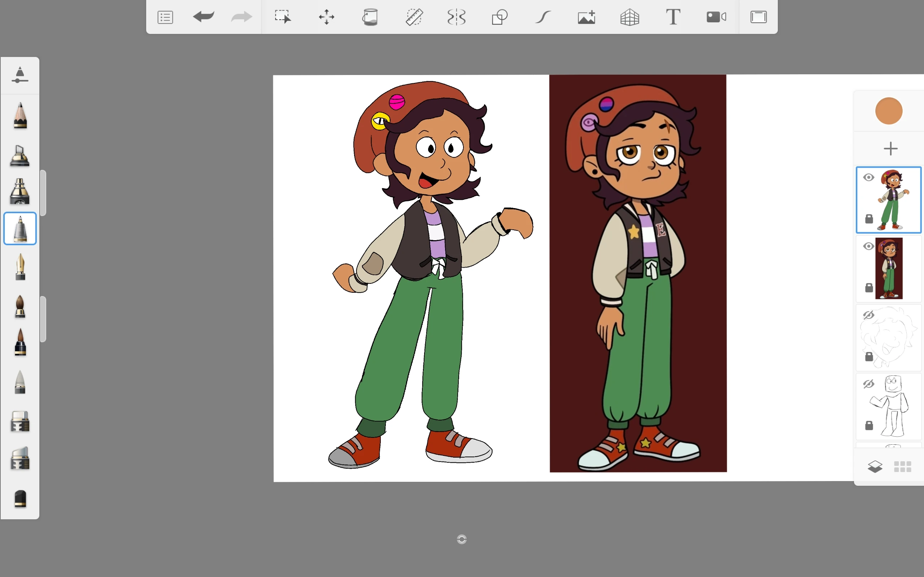Show the hidden head sketch layer

(869, 315)
